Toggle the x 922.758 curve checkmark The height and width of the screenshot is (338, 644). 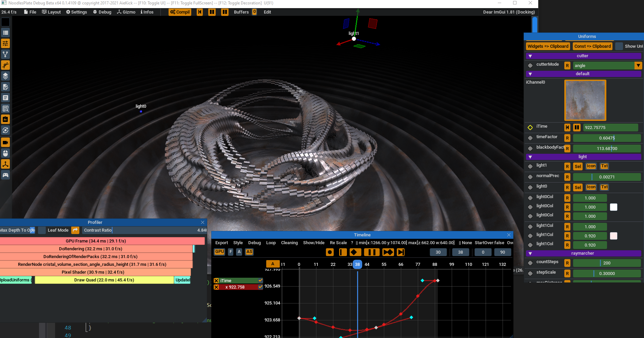[x=260, y=287]
